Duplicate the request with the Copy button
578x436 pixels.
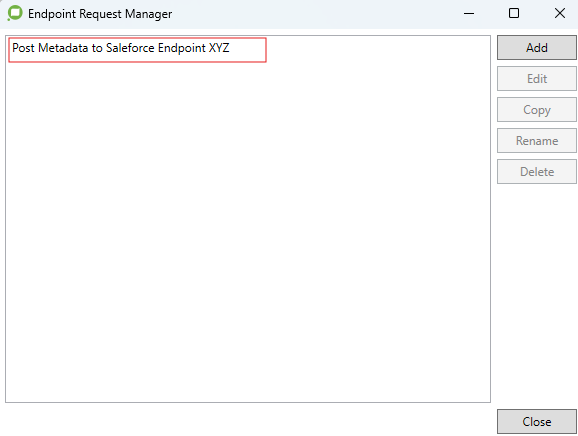point(537,109)
